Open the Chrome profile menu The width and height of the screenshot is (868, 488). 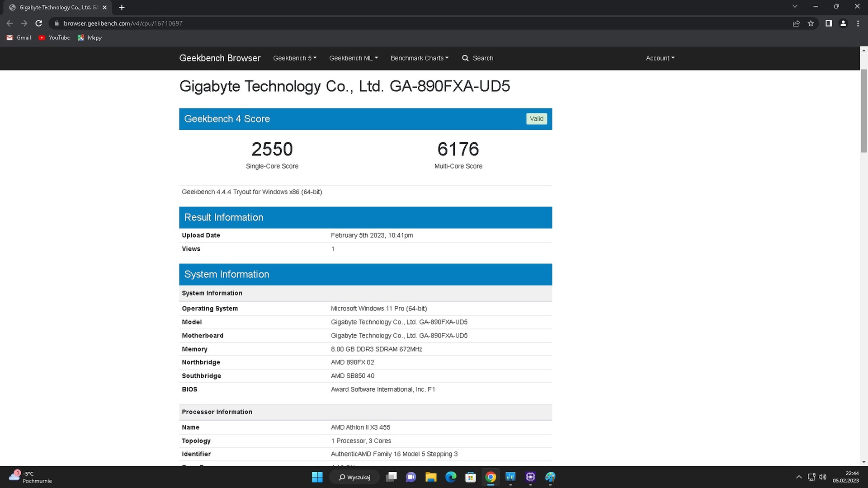(x=843, y=23)
